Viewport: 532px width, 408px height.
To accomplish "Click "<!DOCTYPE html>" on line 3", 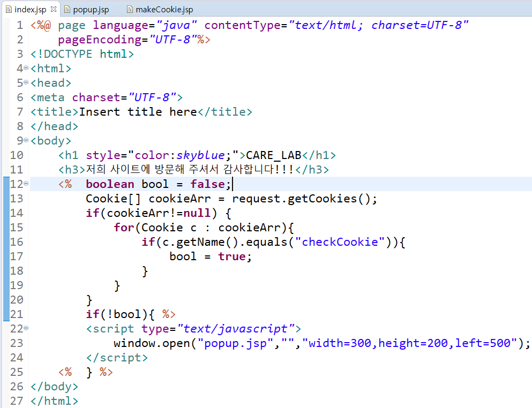I will (x=82, y=54).
